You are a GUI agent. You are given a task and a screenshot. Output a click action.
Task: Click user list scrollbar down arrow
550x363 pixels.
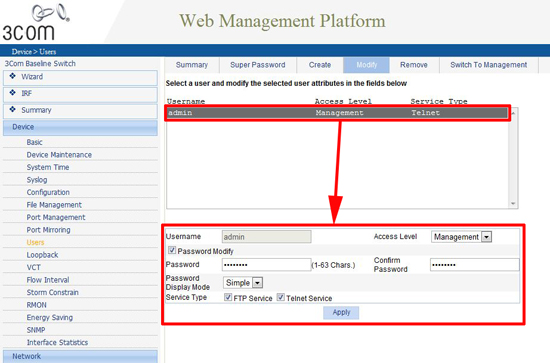513,204
